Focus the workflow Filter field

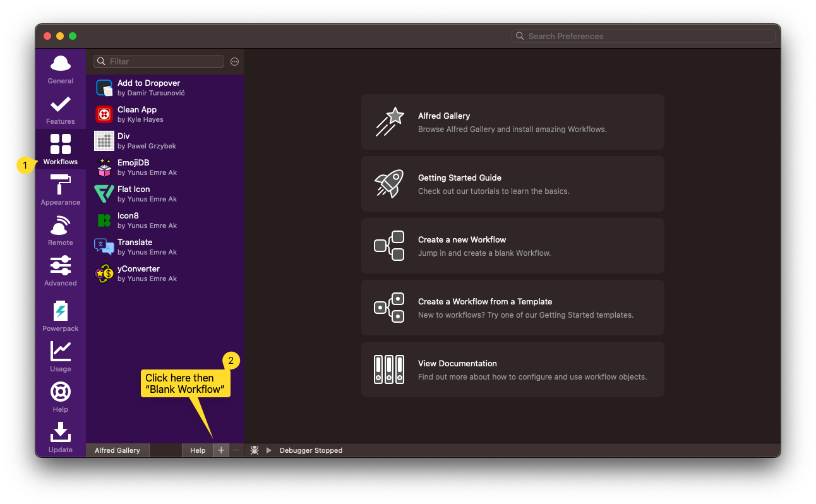click(x=164, y=61)
